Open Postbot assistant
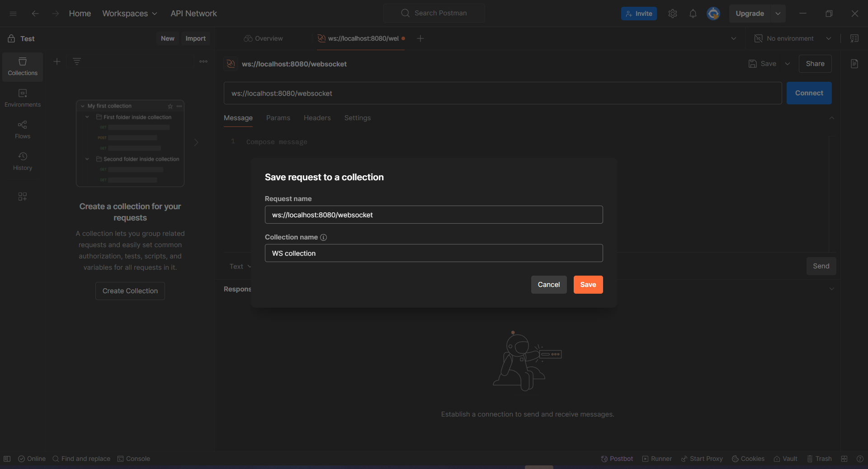868x469 pixels. tap(617, 459)
